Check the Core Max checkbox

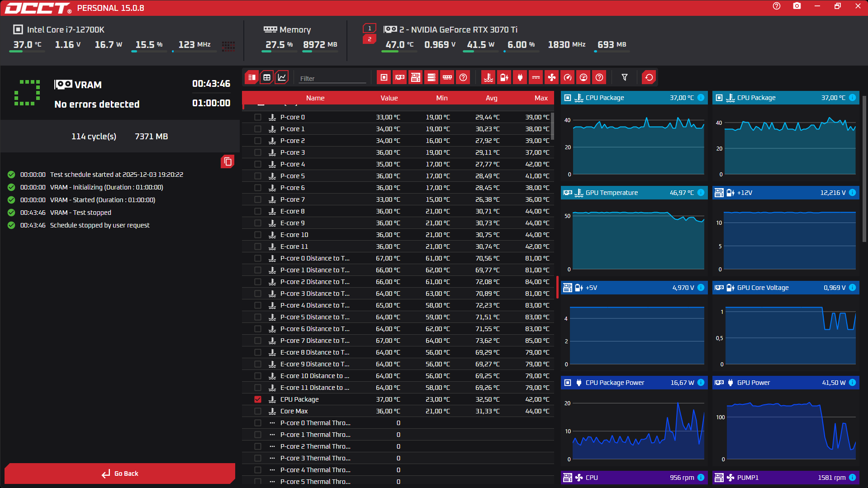pos(258,411)
